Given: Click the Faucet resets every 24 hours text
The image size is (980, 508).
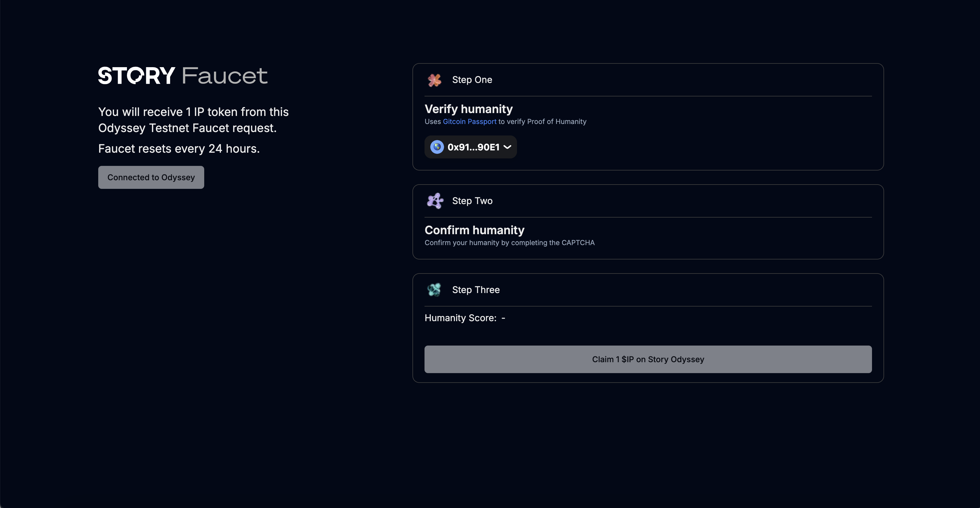Looking at the screenshot, I should point(179,149).
